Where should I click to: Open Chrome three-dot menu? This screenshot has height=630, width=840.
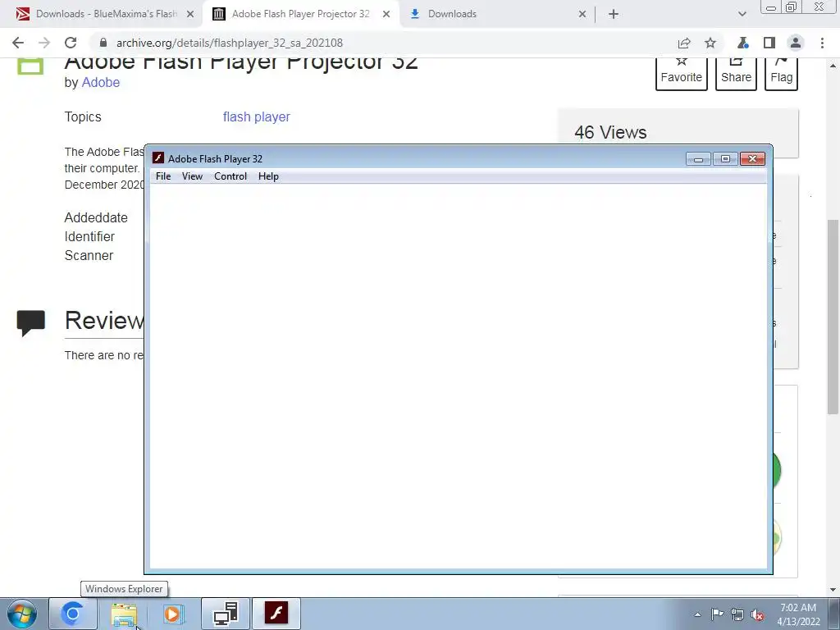click(822, 43)
